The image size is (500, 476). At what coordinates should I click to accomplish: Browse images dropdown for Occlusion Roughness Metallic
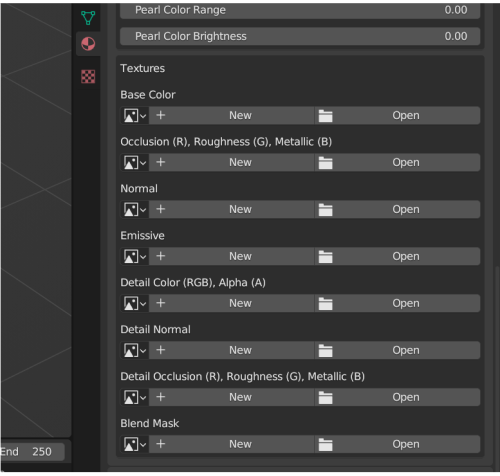(135, 163)
